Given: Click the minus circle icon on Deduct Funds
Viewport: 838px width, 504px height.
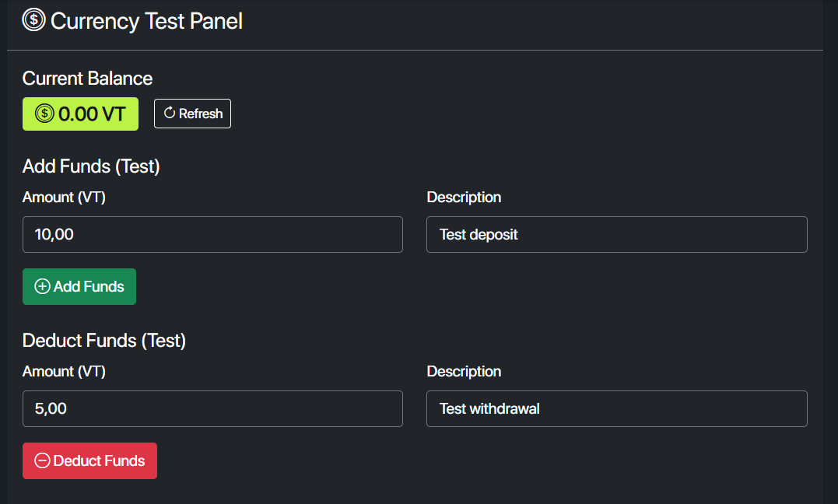Looking at the screenshot, I should click(x=43, y=461).
